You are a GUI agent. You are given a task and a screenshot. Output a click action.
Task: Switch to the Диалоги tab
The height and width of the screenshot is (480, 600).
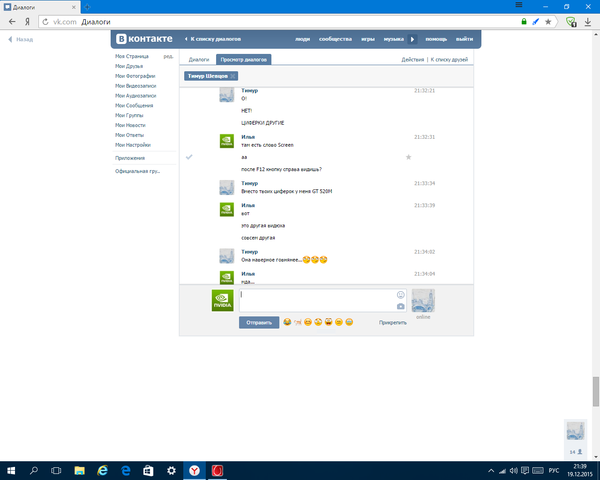[x=199, y=60]
